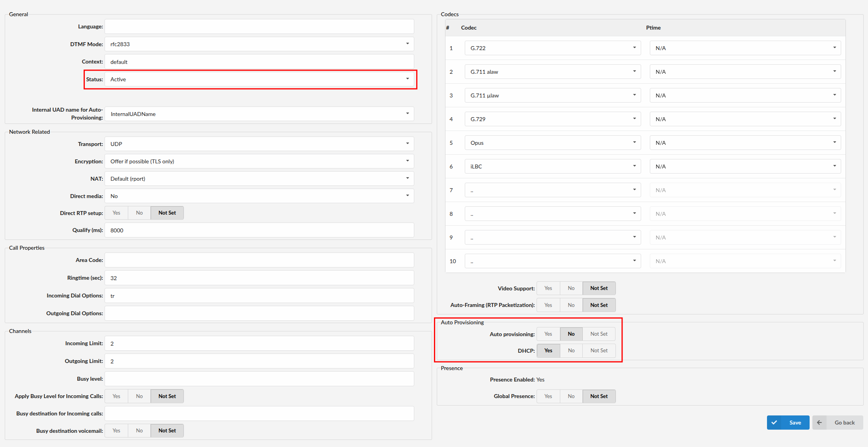The width and height of the screenshot is (868, 447).
Task: Expand Internal UAD name dropdown
Action: coord(259,114)
